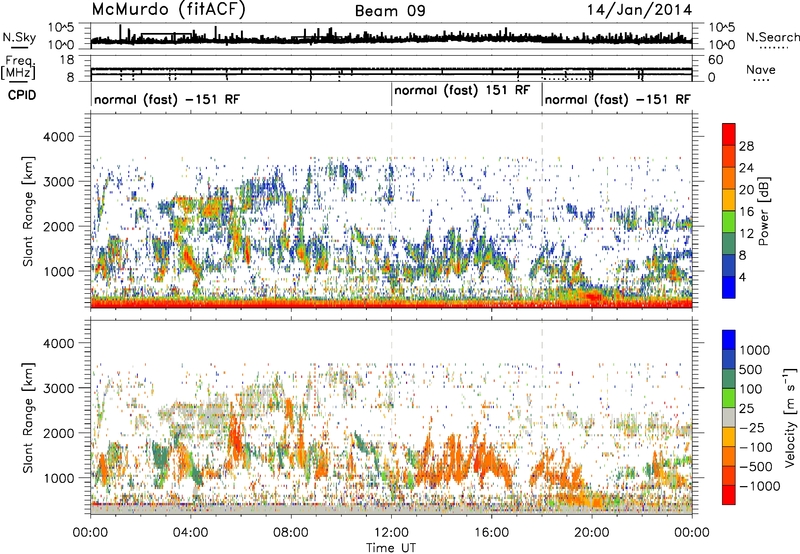Click the '1000' tick on velocity panel's range axis
Viewport: 800px width, 554px height.
click(61, 478)
